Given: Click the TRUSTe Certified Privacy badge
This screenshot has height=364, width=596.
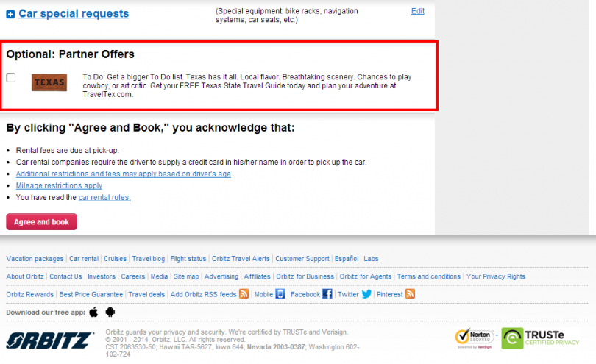Looking at the screenshot, I should tap(541, 338).
